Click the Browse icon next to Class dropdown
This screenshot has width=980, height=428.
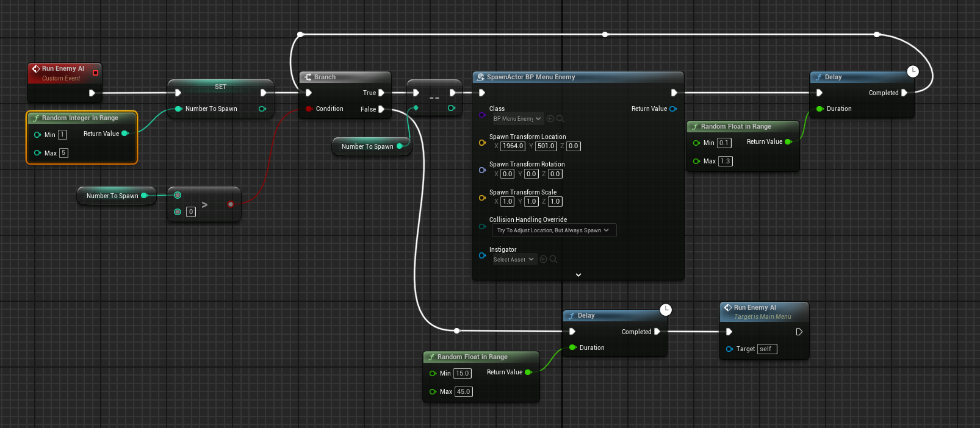pyautogui.click(x=560, y=119)
